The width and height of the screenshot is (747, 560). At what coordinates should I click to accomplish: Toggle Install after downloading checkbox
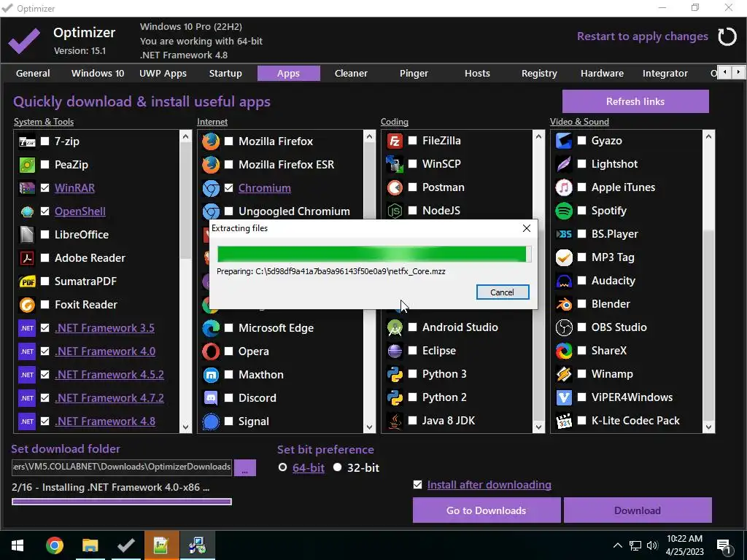pyautogui.click(x=418, y=485)
